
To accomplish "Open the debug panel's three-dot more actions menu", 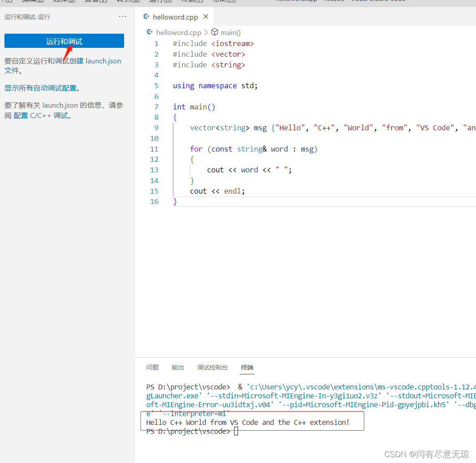I will click(122, 17).
